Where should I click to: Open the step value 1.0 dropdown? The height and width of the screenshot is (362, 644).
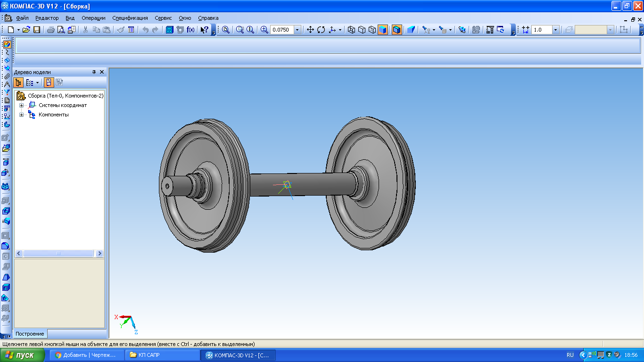(555, 30)
